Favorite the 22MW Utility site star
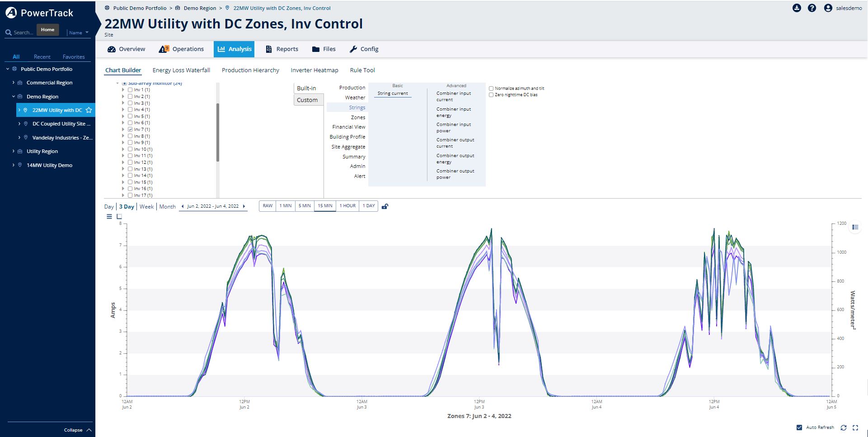The height and width of the screenshot is (437, 868). 89,110
